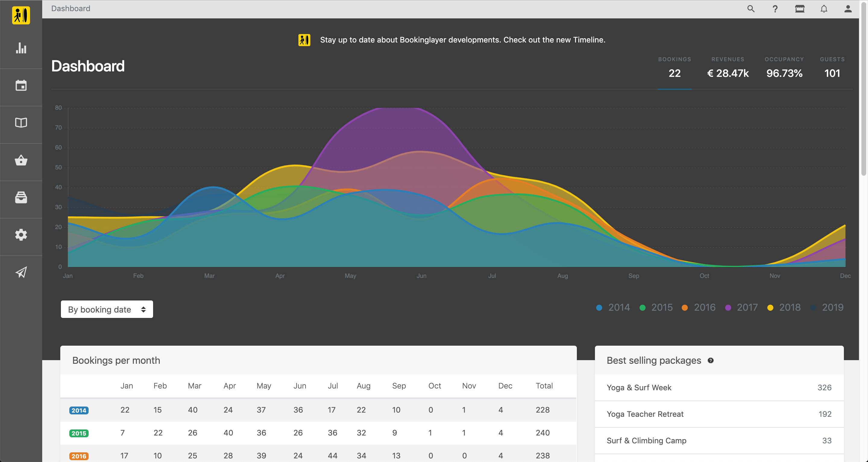This screenshot has height=462, width=868.
Task: Open the storefront icon menu
Action: click(800, 9)
